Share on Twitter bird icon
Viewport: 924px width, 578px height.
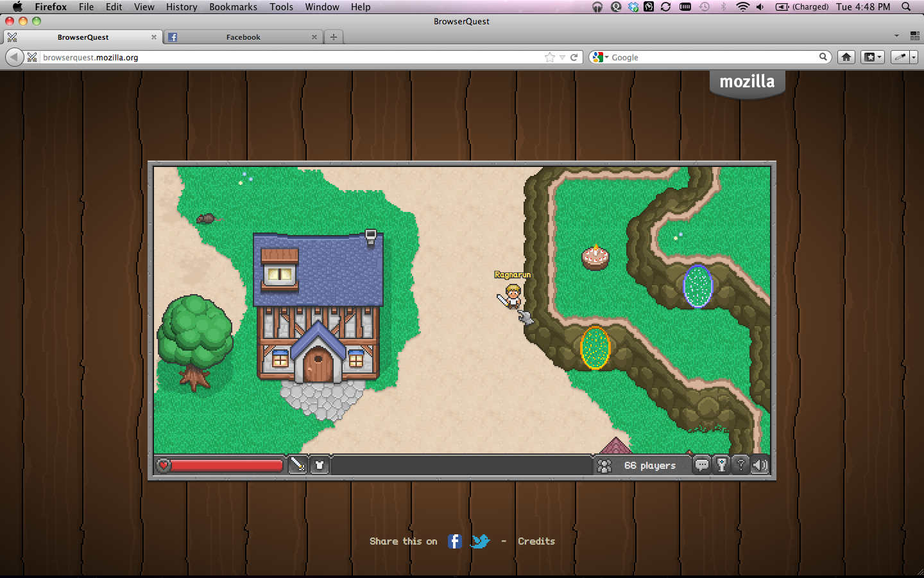coord(480,541)
